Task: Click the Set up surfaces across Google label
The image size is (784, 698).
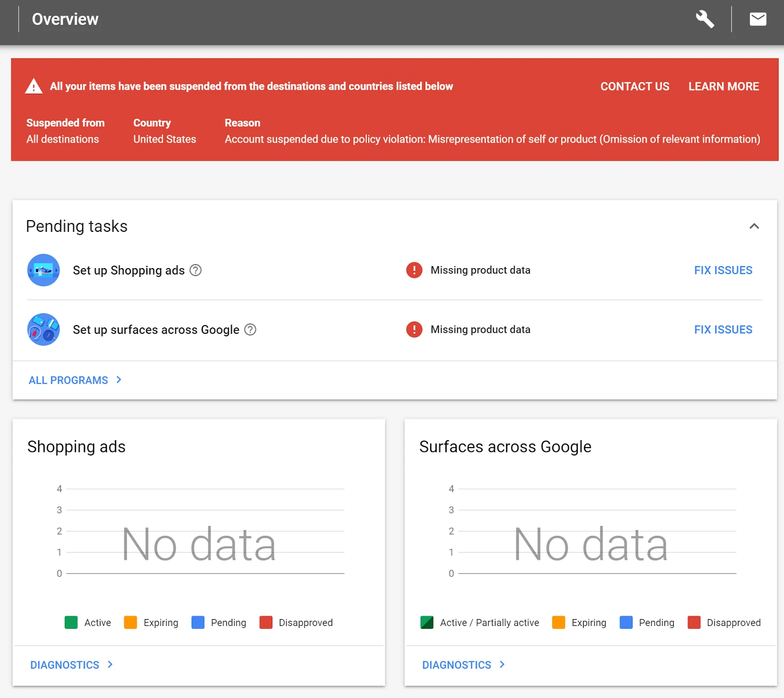Action: pos(156,329)
